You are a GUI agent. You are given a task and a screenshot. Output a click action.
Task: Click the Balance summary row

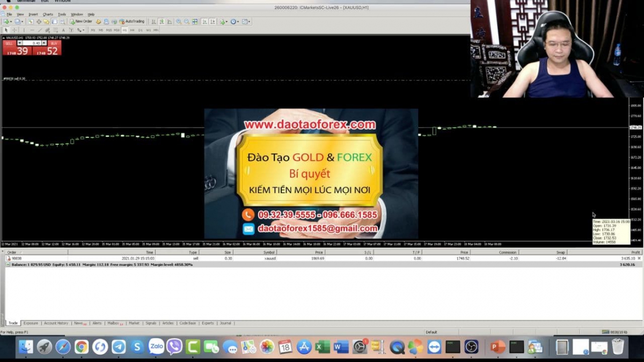pos(324,264)
